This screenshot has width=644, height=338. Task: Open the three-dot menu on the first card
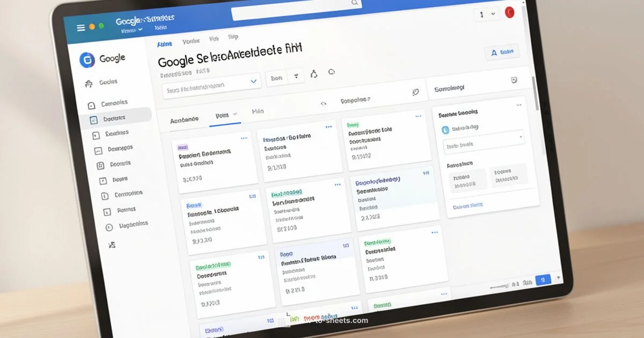[x=244, y=138]
